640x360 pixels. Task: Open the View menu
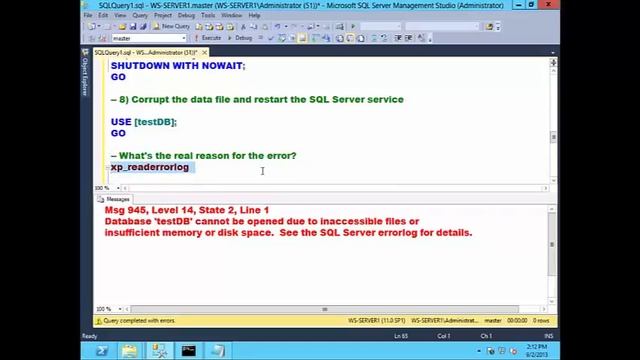click(120, 16)
